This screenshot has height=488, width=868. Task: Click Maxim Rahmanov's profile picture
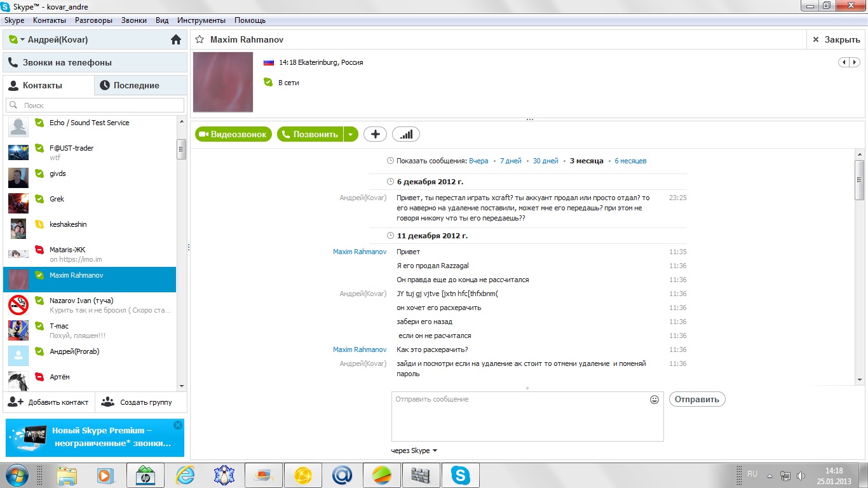tap(223, 82)
